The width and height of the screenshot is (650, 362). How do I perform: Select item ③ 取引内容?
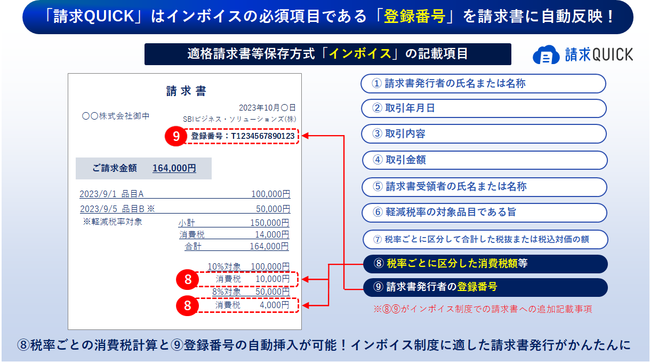[484, 134]
